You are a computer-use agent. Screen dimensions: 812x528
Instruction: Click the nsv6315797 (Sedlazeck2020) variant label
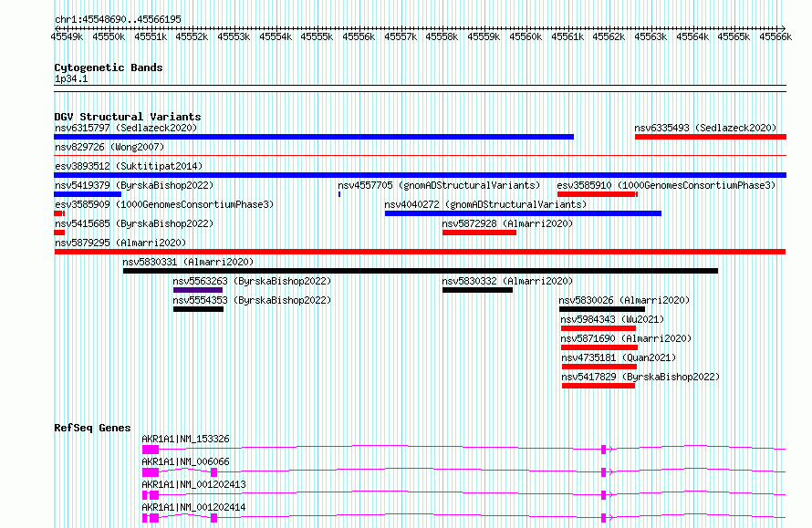point(126,128)
